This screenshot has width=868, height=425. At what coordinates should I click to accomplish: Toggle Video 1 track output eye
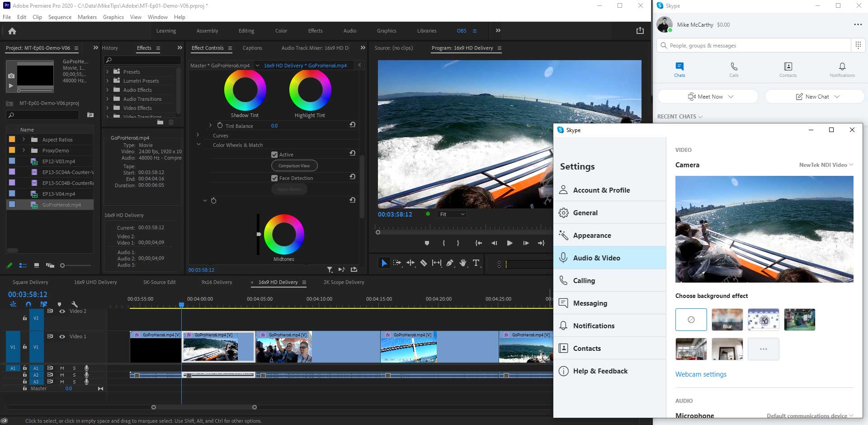(x=62, y=336)
